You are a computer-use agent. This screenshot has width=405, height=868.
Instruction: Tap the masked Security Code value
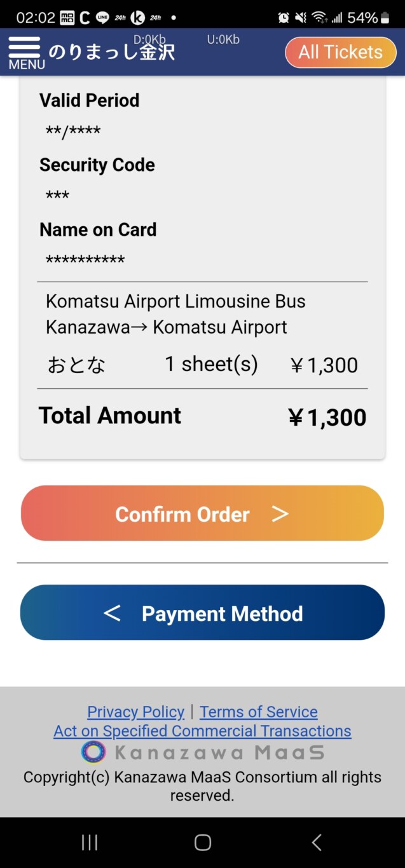[57, 196]
